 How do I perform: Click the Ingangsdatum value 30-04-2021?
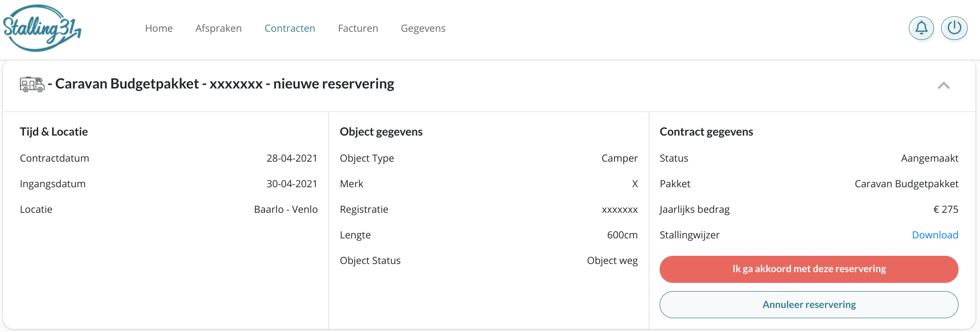tap(292, 184)
